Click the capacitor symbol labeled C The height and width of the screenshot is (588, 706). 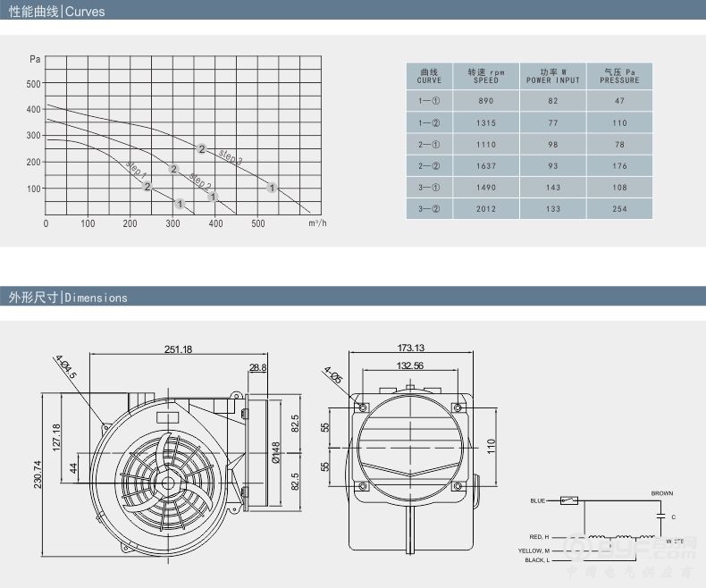click(x=661, y=517)
